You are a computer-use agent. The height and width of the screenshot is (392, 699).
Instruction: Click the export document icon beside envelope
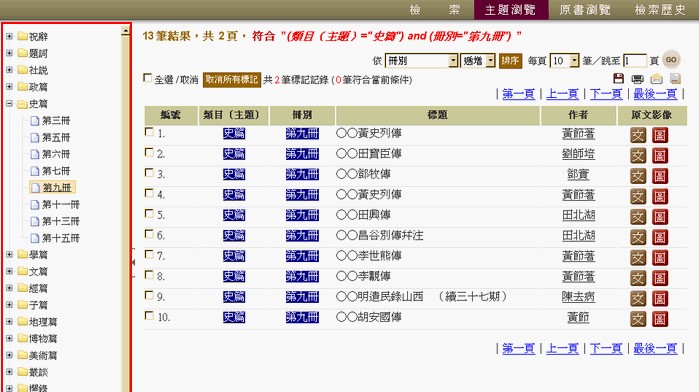click(x=675, y=79)
